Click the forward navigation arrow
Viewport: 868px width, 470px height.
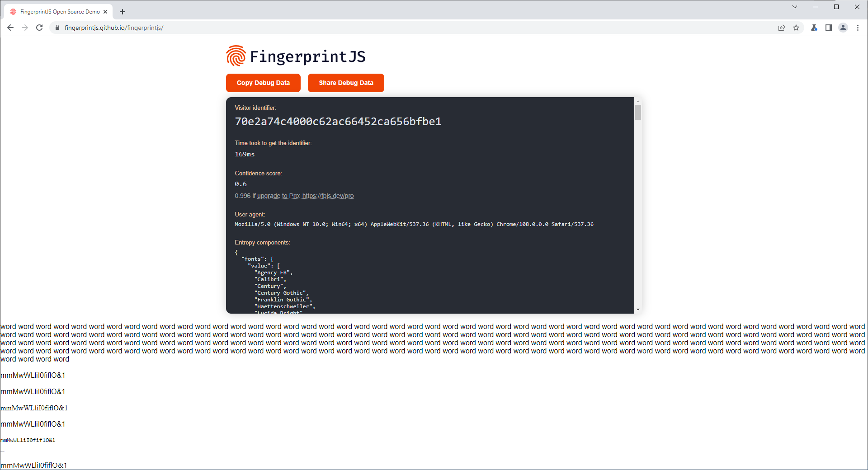pyautogui.click(x=25, y=28)
